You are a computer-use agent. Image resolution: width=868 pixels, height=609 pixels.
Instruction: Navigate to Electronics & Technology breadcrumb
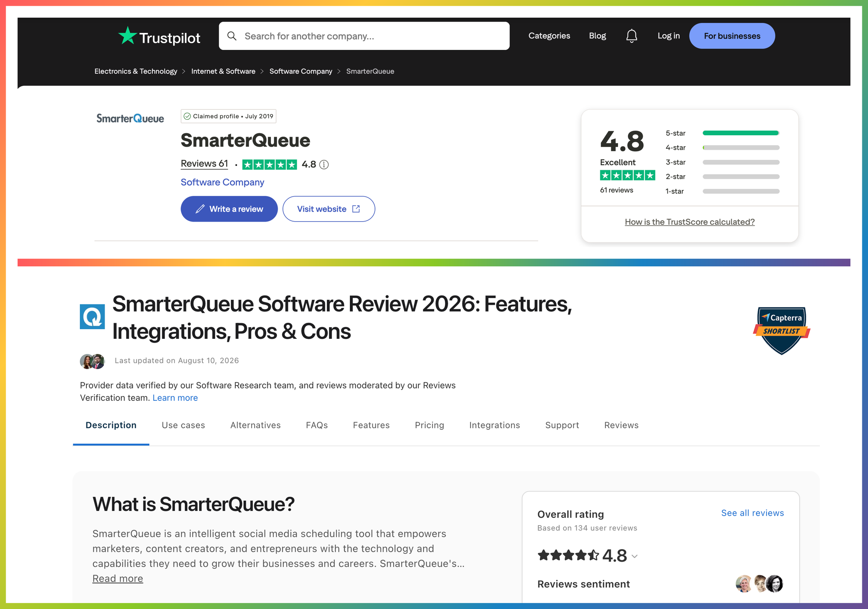coord(136,71)
